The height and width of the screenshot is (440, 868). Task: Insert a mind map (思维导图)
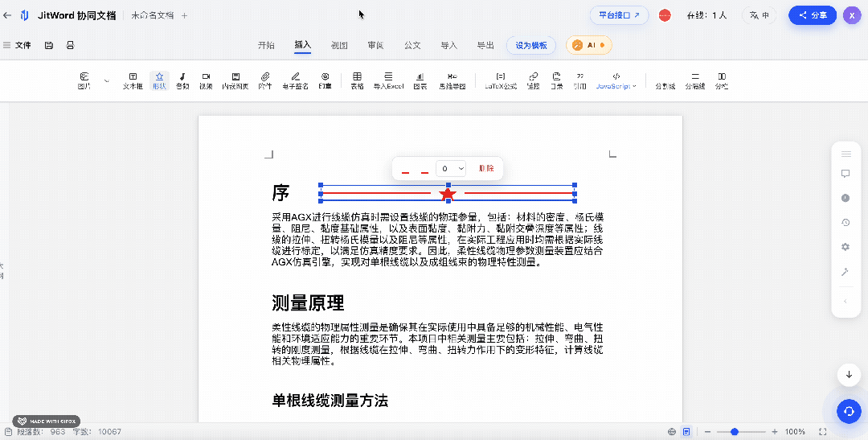click(x=452, y=80)
